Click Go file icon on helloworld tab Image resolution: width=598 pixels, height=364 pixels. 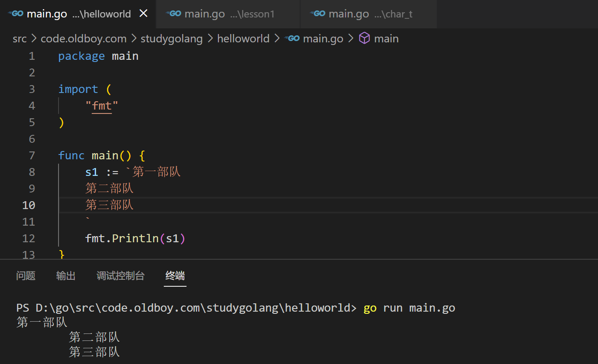click(16, 14)
